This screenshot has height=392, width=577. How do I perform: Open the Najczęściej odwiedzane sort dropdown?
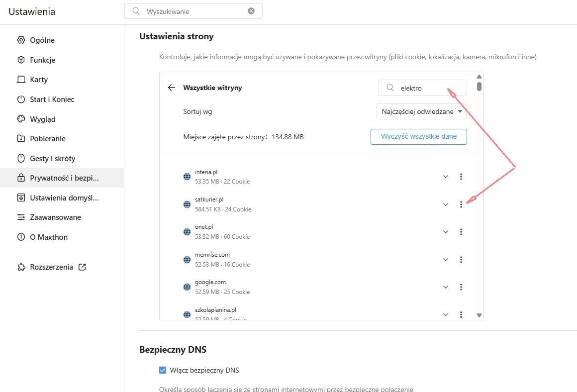click(421, 112)
